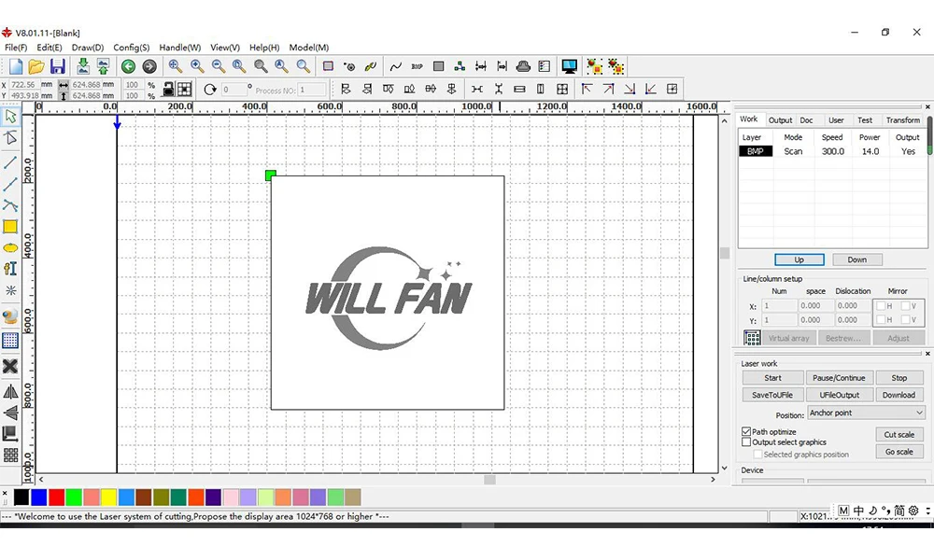Screen dimensions: 934x560
Task: Click the Go scale button
Action: point(899,452)
